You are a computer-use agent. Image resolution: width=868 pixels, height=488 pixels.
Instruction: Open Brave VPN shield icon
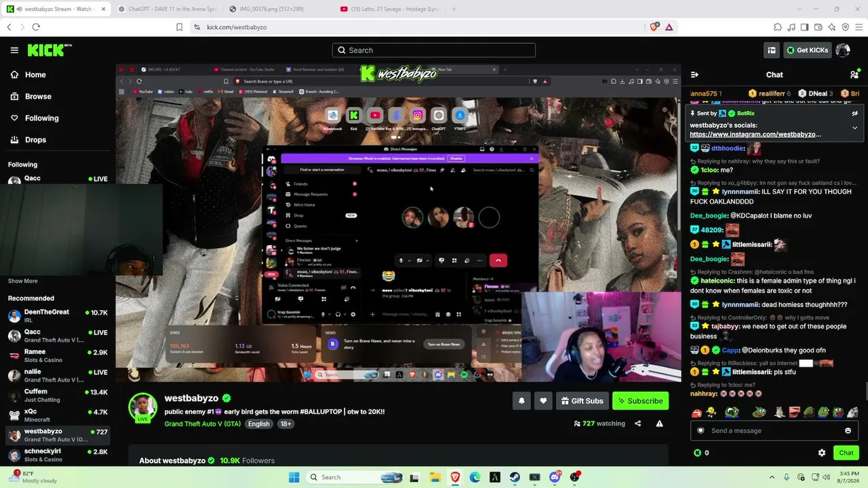(x=846, y=27)
